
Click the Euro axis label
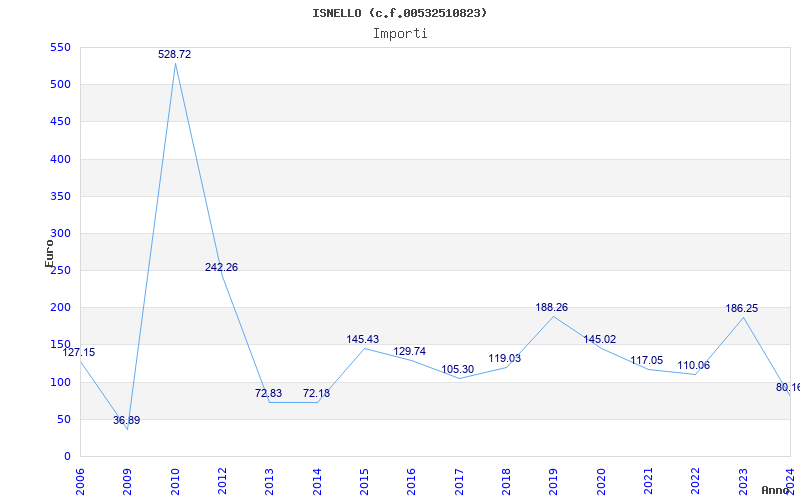pyautogui.click(x=49, y=254)
